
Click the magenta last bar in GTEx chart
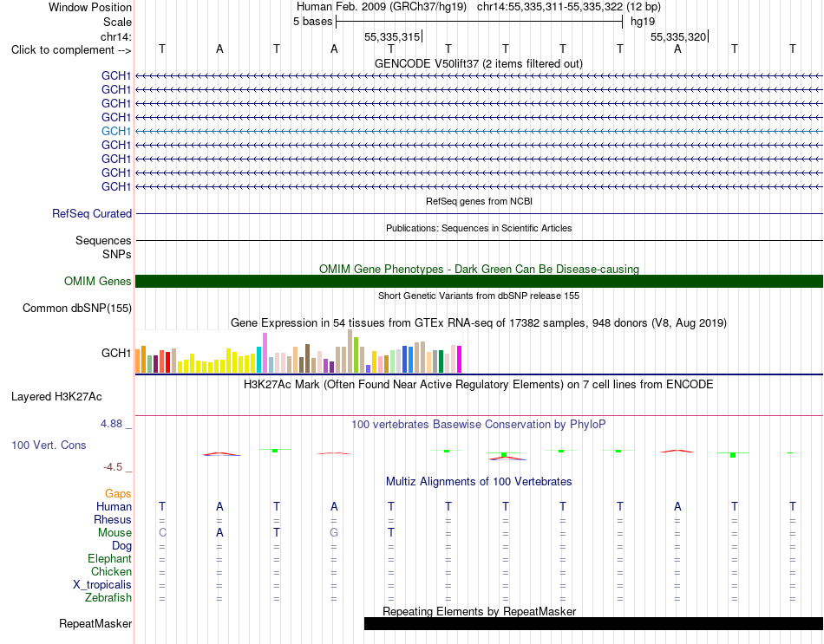460,360
